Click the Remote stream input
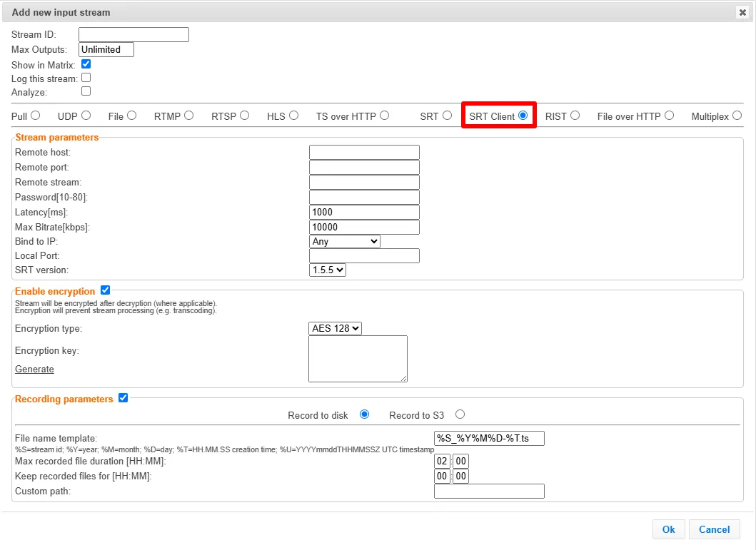756x550 pixels. [x=365, y=182]
